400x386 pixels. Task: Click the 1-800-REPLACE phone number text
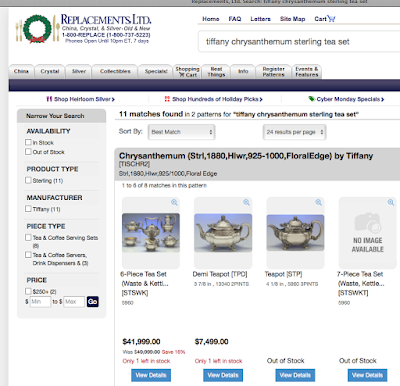click(x=106, y=35)
